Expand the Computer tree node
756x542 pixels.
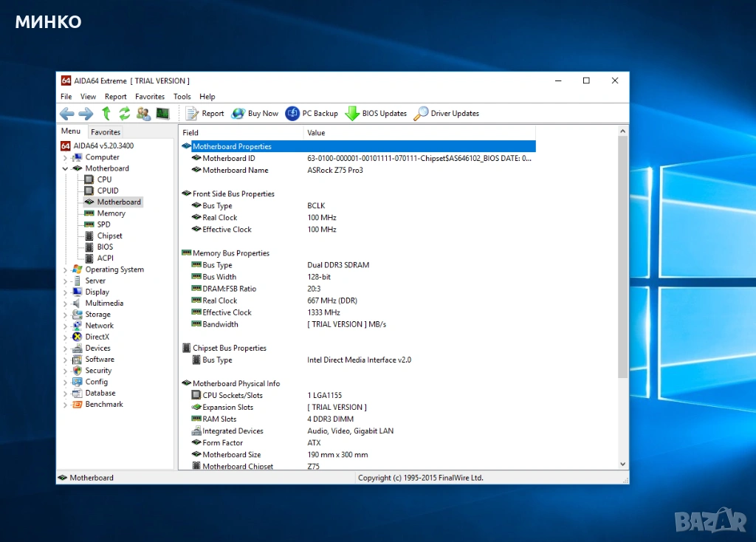click(65, 157)
